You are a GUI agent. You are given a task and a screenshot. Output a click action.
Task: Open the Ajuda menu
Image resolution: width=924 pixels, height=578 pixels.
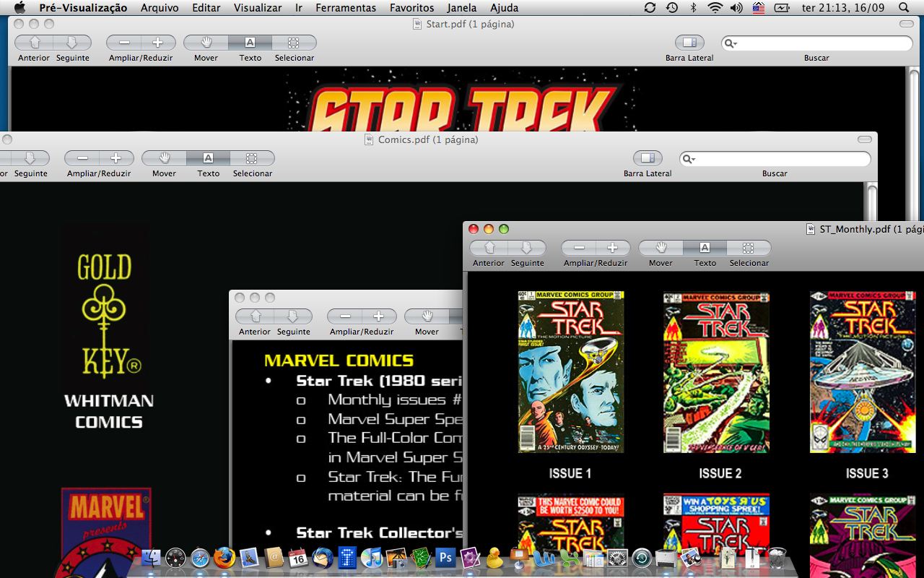(x=504, y=8)
